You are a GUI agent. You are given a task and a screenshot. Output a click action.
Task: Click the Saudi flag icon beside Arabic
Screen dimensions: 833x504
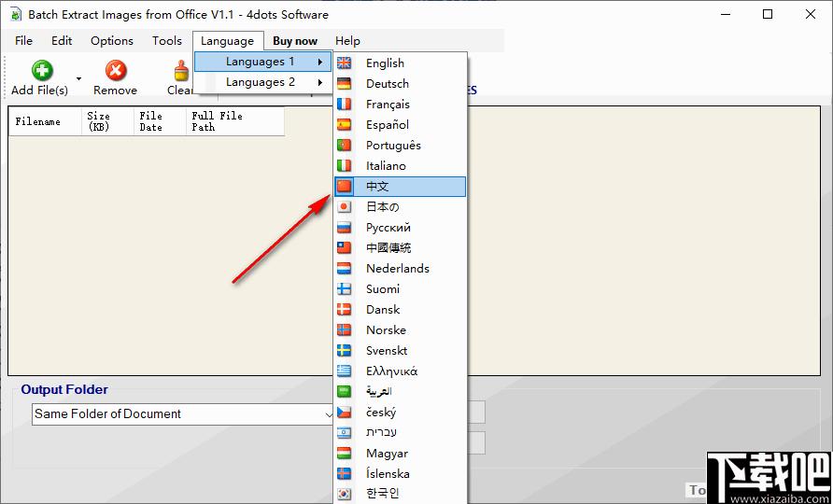coord(345,391)
